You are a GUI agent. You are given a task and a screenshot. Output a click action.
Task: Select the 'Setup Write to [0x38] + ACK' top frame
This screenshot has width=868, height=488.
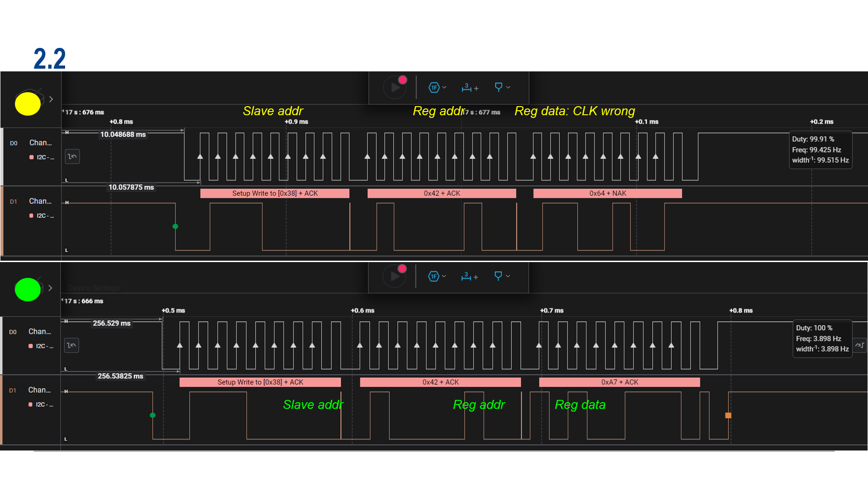pos(274,193)
